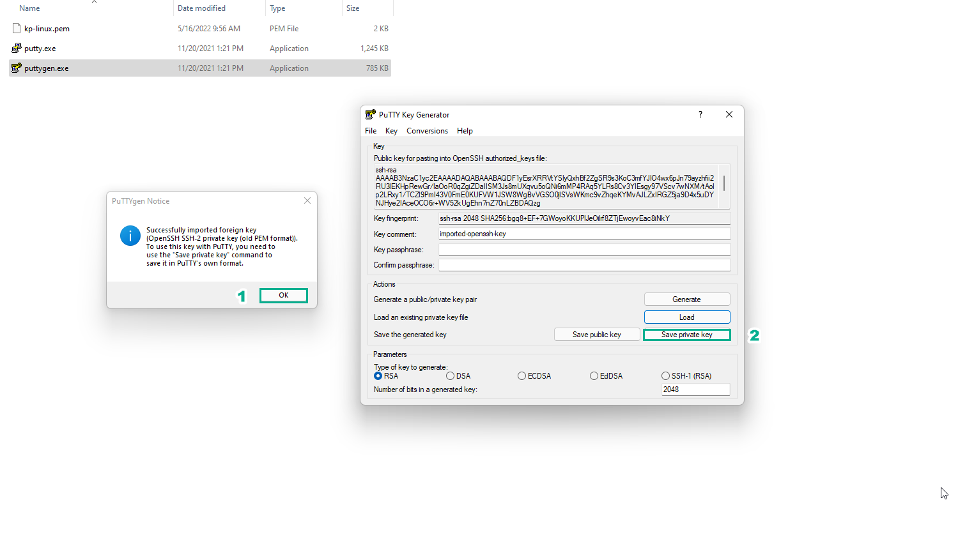Open the Conversions menu
This screenshot has height=560, width=974.
(427, 131)
